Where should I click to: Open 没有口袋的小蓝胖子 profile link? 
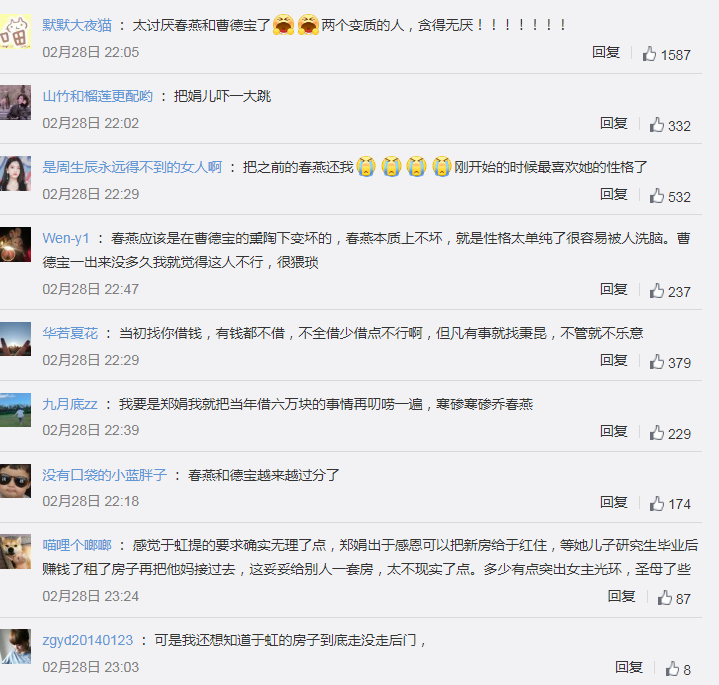[105, 475]
